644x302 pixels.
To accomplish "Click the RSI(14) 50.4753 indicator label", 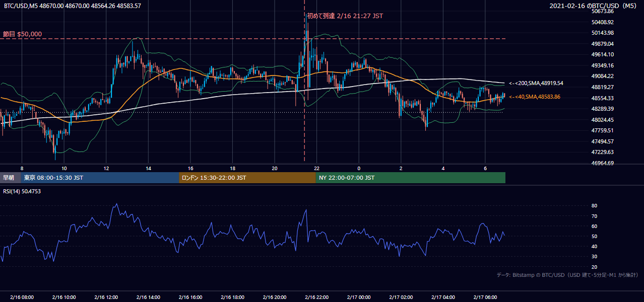I will pos(23,191).
